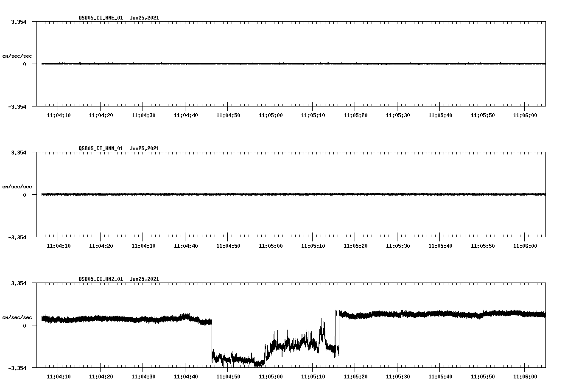The width and height of the screenshot is (576, 392).
Task: Choose the 11:05:00 time label under HNZ plot
Action: pos(271,377)
